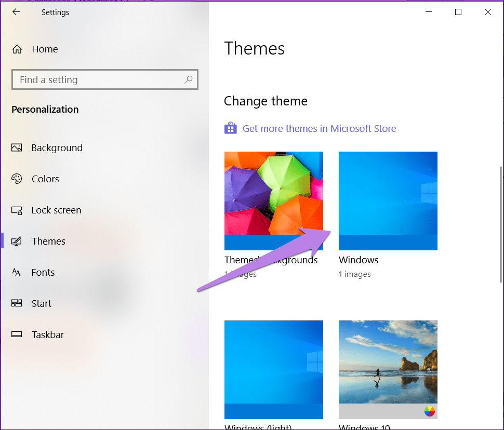Apply the colorful umbrellas theme

pyautogui.click(x=273, y=200)
